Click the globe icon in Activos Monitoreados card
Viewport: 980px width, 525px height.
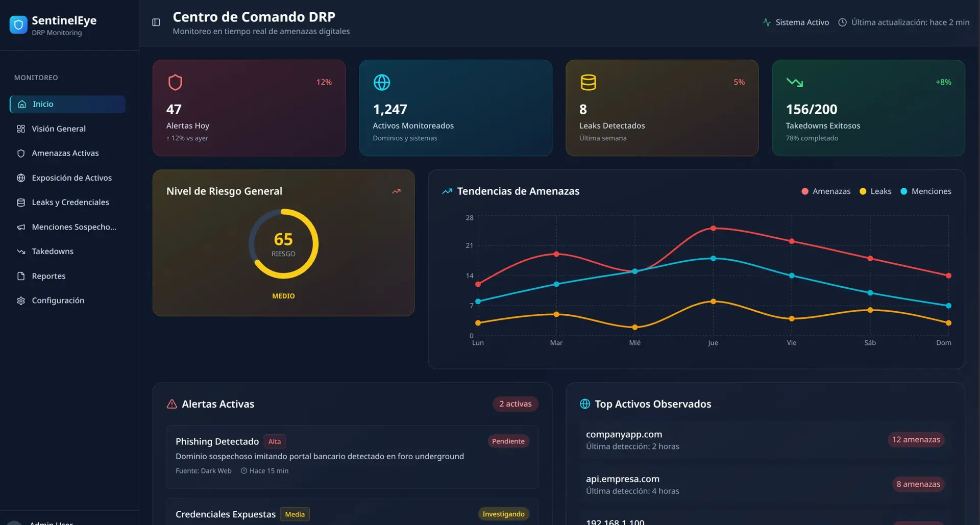coord(382,82)
